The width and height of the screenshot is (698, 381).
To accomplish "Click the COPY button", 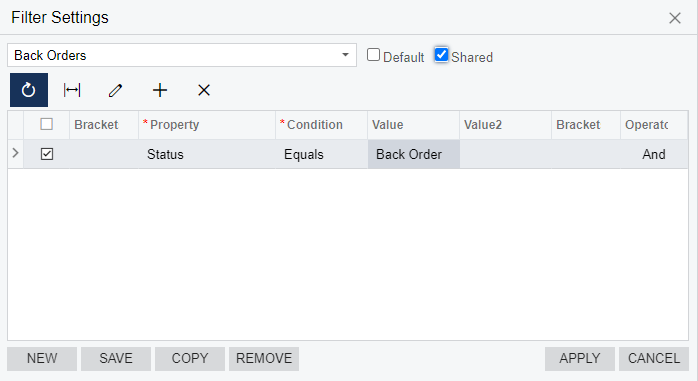I will [190, 359].
